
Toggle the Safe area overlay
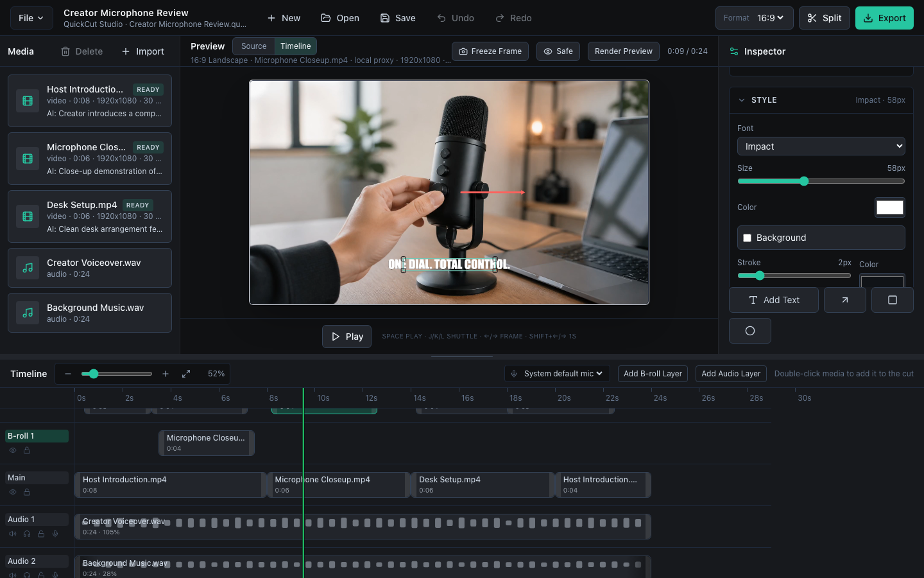pyautogui.click(x=558, y=51)
